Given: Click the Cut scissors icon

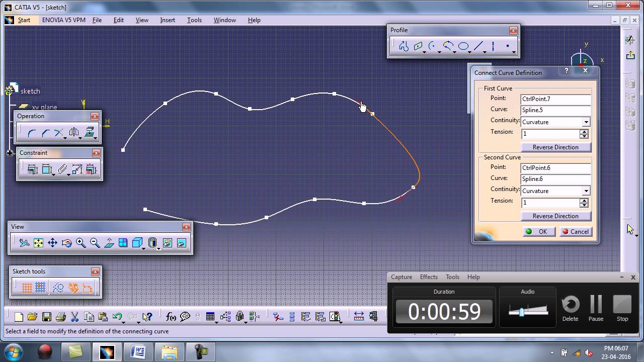Looking at the screenshot, I should point(75,317).
